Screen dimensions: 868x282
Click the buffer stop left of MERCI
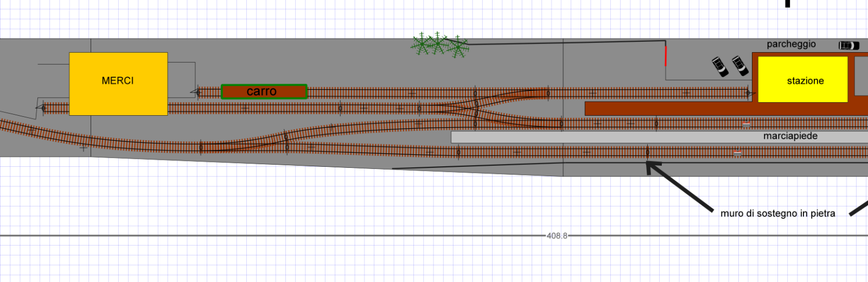[41, 108]
